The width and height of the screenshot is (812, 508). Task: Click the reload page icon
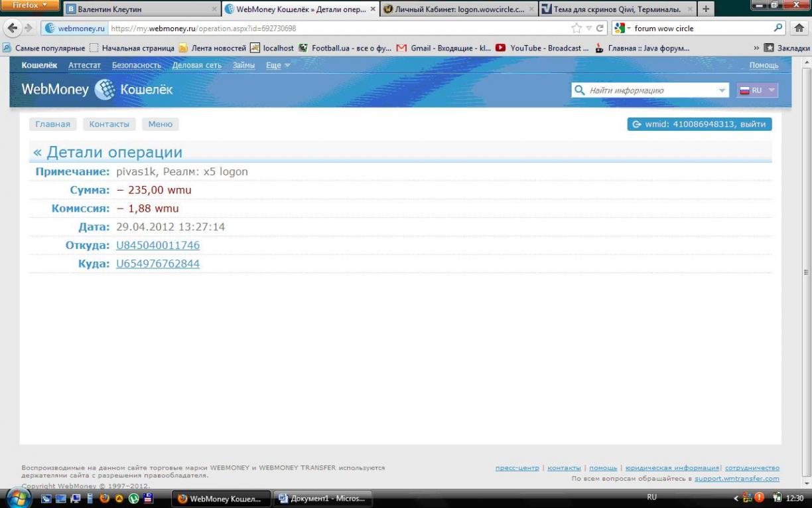(x=600, y=29)
